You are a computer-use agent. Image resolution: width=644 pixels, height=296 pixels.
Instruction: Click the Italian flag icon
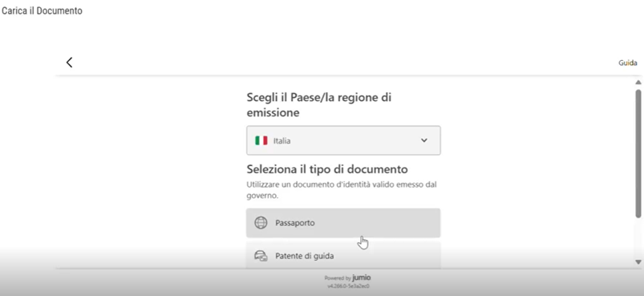tap(261, 140)
